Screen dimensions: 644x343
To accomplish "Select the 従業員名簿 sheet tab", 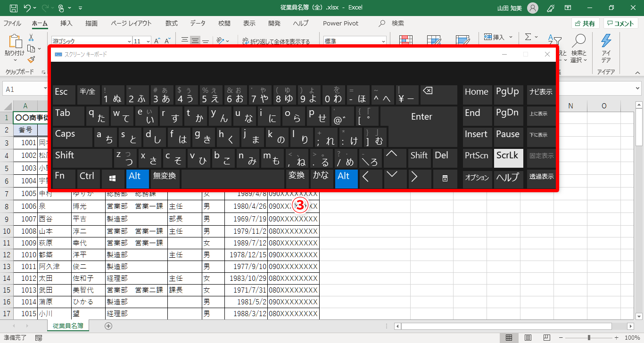I will coord(68,326).
